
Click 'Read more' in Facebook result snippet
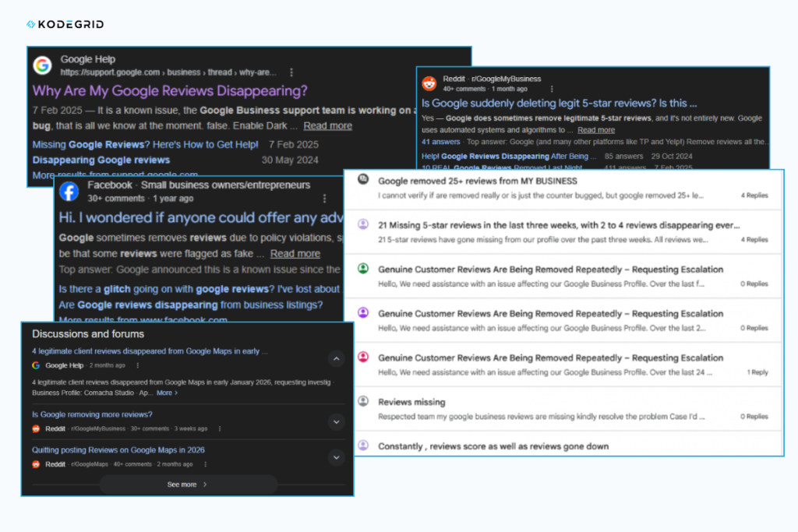click(x=295, y=253)
